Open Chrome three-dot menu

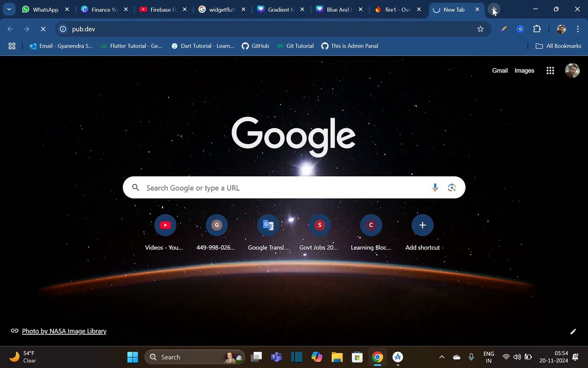click(x=578, y=29)
